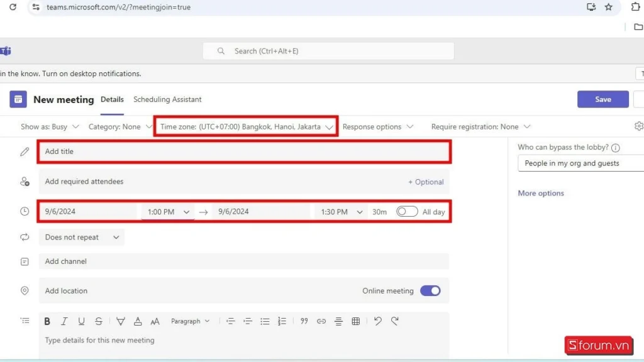This screenshot has height=362, width=644.
Task: Insert a hyperlink using the link icon
Action: pyautogui.click(x=321, y=321)
